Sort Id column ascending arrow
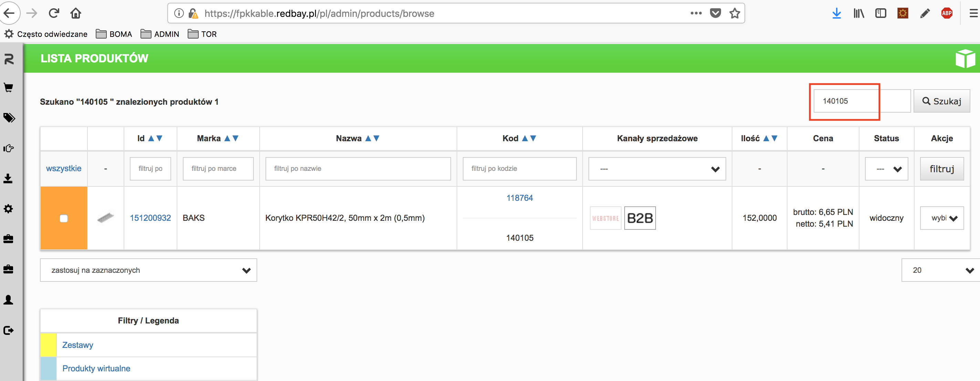Viewport: 980px width, 381px height. pos(151,138)
